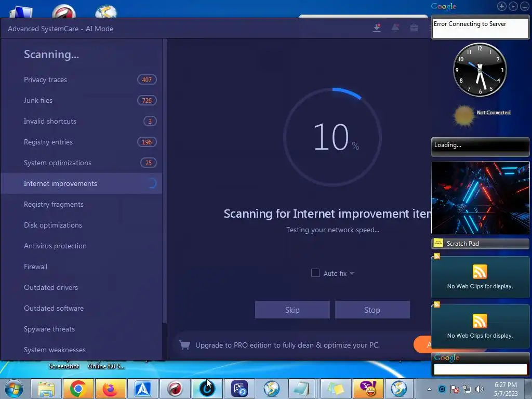This screenshot has height=399, width=532.
Task: Launch Firefox from taskbar
Action: [110, 389]
